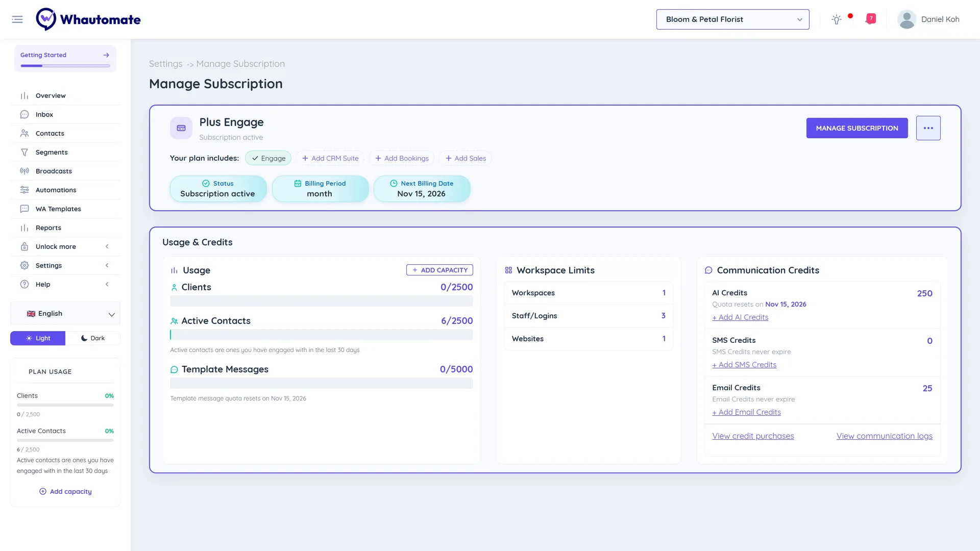Open the Bloom & Petal Florist workspace dropdown

732,19
